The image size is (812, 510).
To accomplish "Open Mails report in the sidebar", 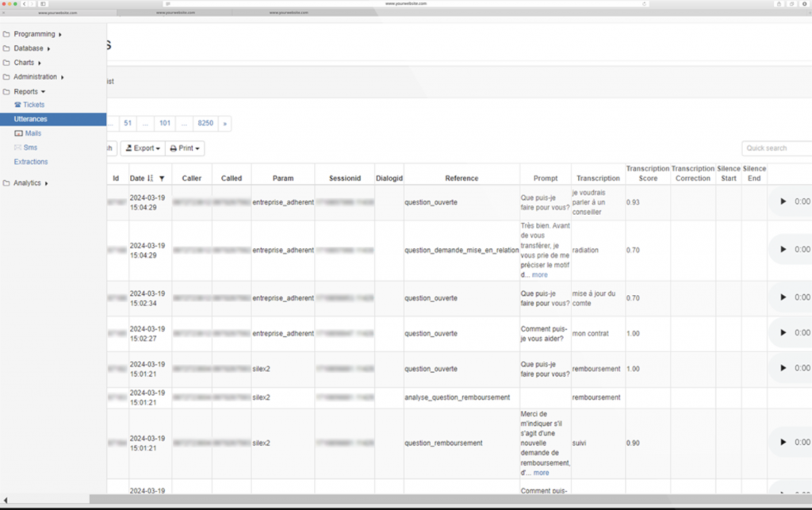I will pyautogui.click(x=29, y=133).
